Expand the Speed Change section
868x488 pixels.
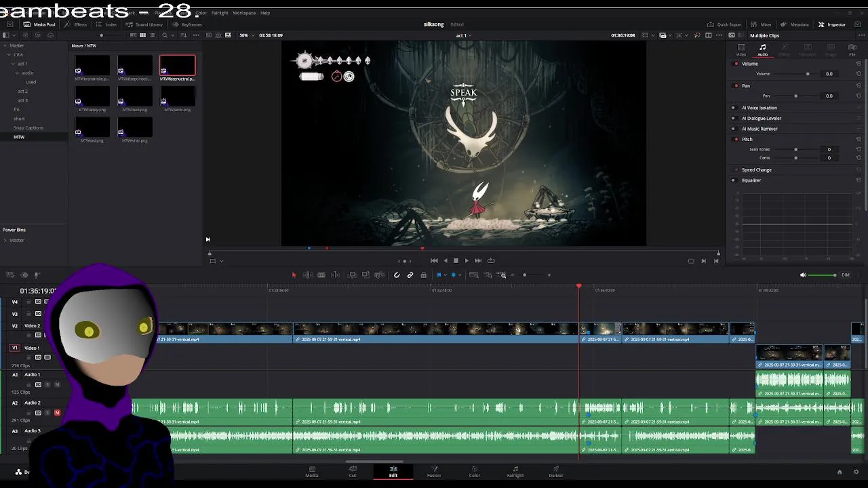[x=756, y=170]
